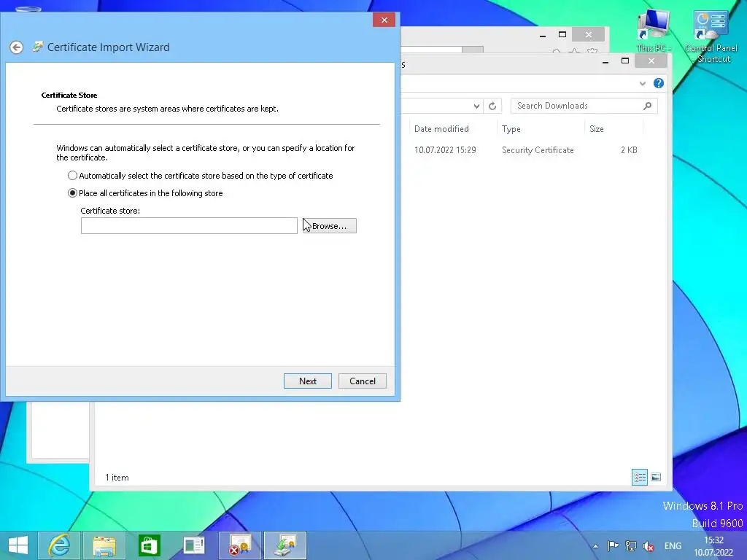Expand the Explorer ribbon chevron
The height and width of the screenshot is (560, 747).
click(x=642, y=83)
